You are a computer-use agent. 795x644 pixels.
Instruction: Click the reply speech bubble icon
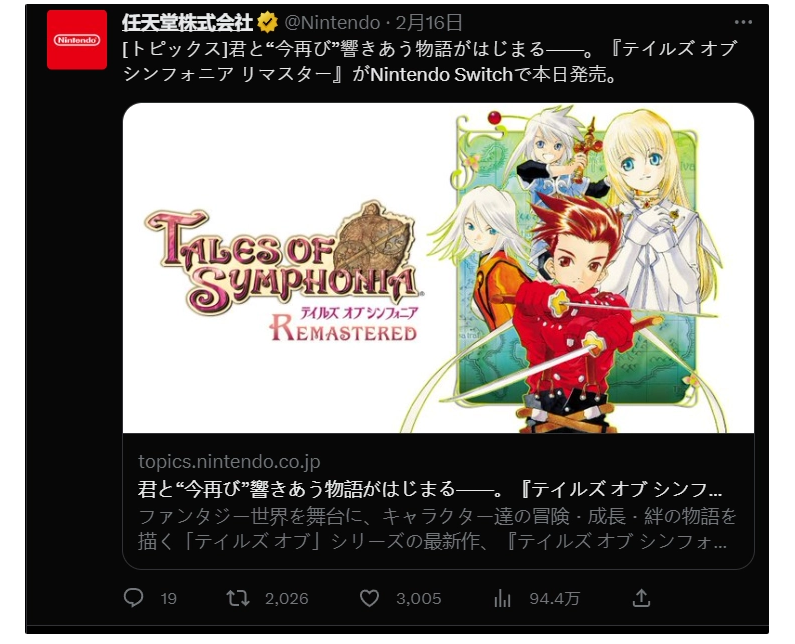133,598
